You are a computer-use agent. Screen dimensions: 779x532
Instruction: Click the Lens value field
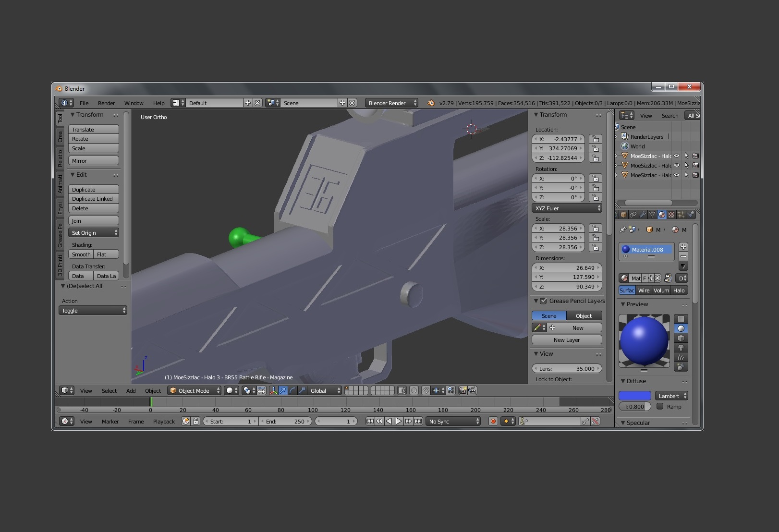pyautogui.click(x=567, y=369)
